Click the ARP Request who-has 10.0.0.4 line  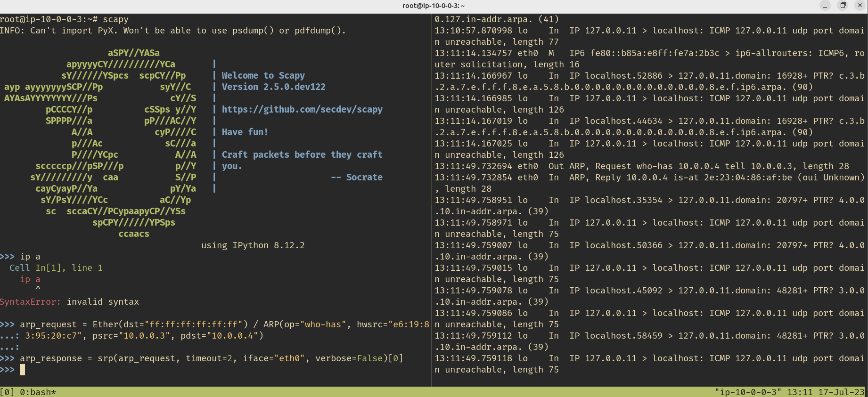tap(642, 166)
